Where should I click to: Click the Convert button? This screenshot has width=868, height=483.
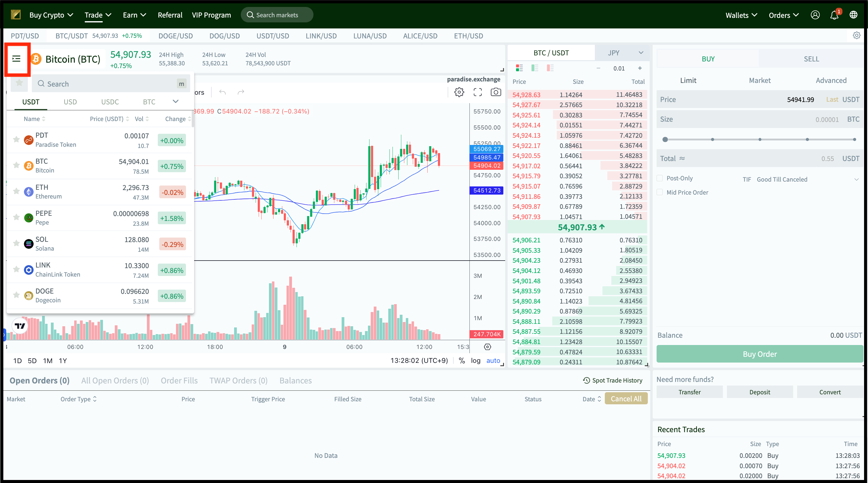coord(830,392)
